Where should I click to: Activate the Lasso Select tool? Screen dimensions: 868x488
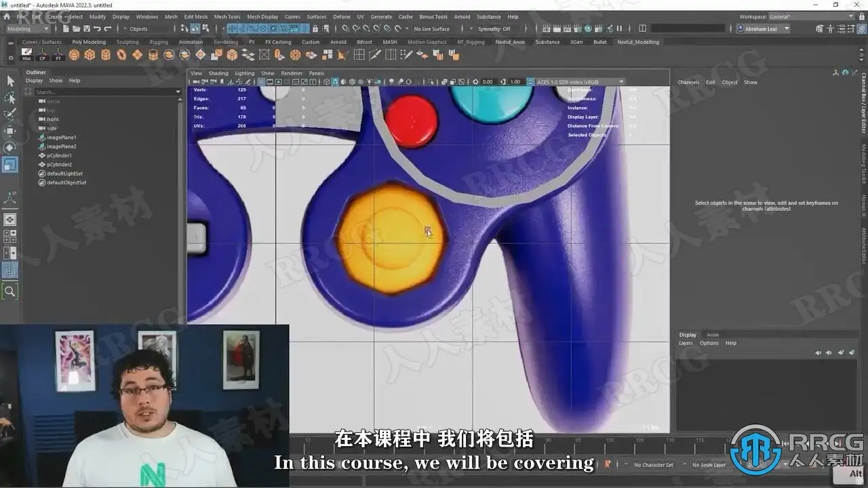[10, 98]
